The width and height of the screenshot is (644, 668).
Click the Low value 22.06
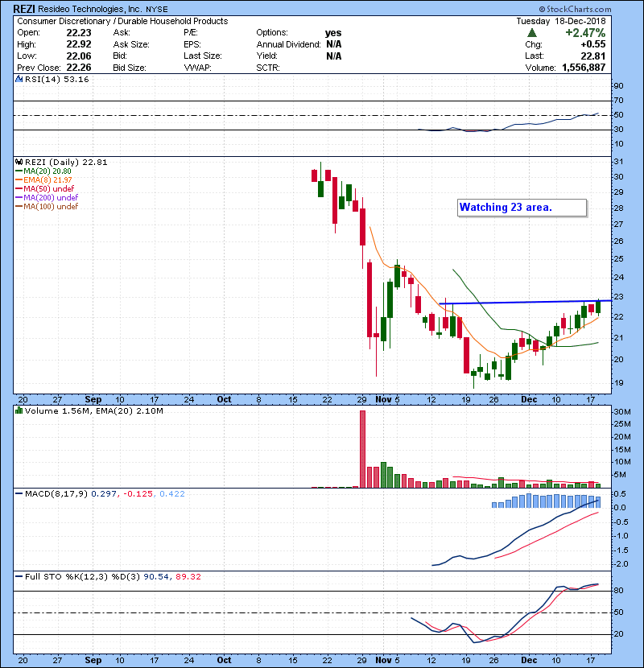(x=79, y=56)
